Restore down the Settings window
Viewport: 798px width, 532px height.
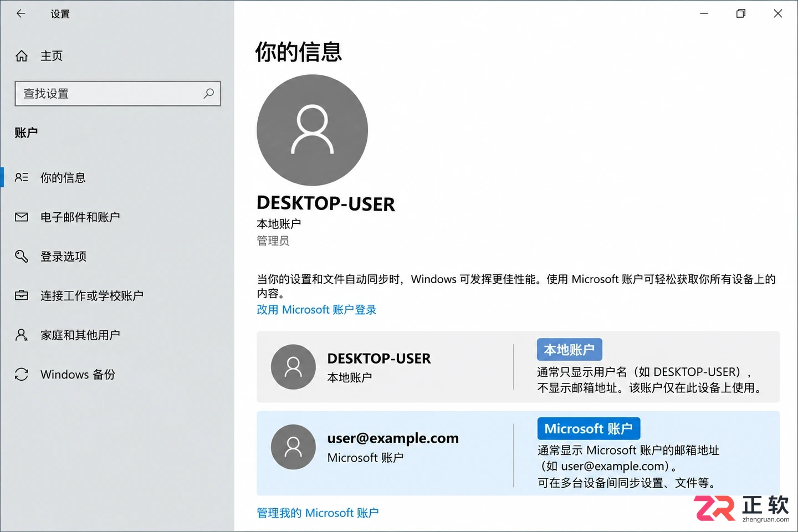coord(741,14)
